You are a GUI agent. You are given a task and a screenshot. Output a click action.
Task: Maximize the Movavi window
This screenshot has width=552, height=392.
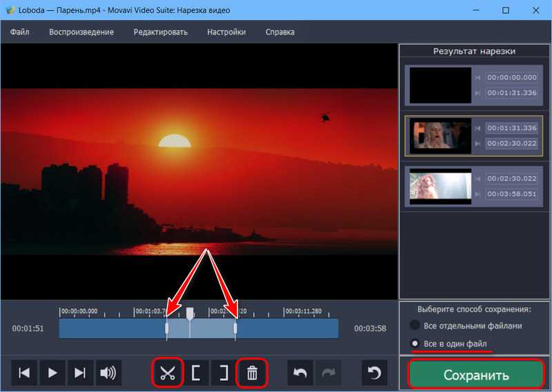(x=506, y=10)
